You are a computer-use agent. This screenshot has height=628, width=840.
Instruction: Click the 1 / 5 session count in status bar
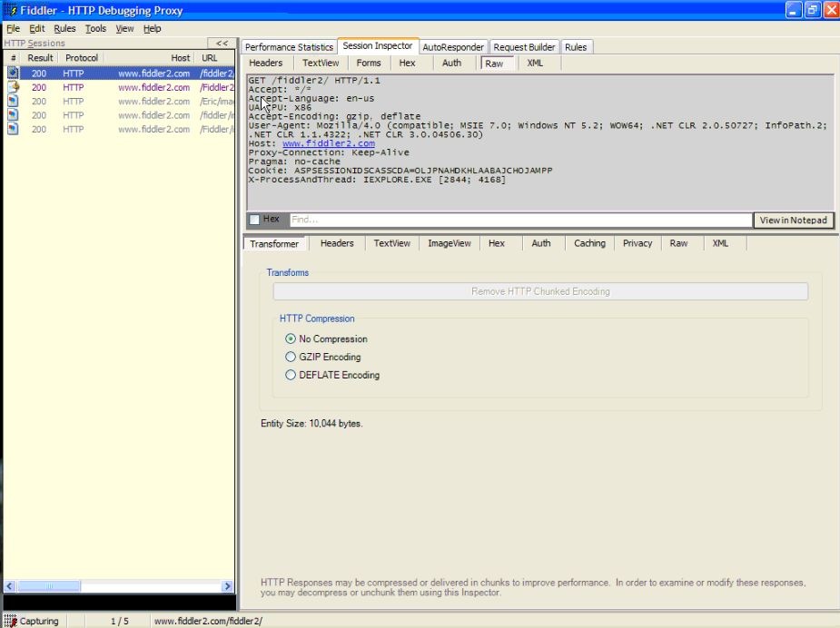click(x=120, y=621)
